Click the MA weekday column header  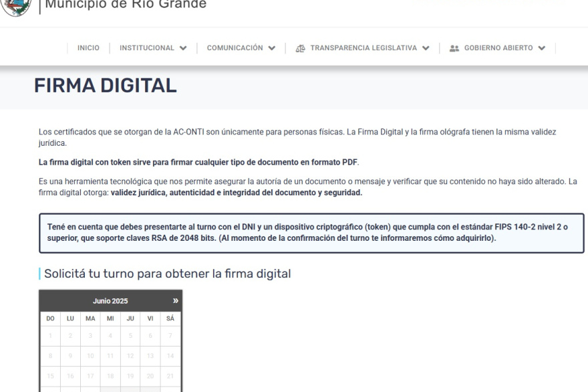pyautogui.click(x=90, y=318)
